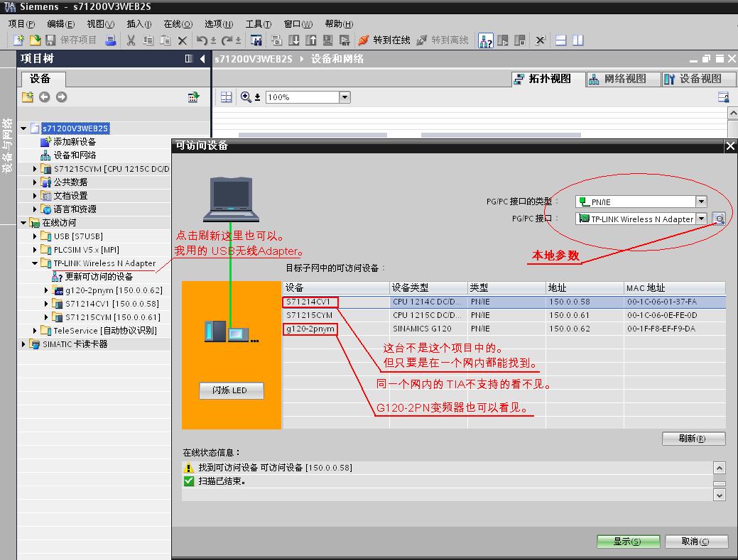This screenshot has height=560, width=738.
Task: Click status info scrollbar down arrow
Action: click(x=719, y=495)
